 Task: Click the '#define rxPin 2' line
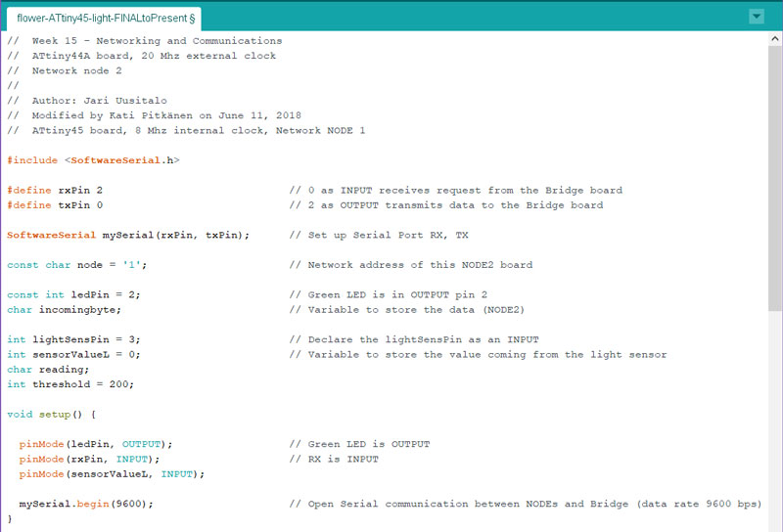[55, 190]
